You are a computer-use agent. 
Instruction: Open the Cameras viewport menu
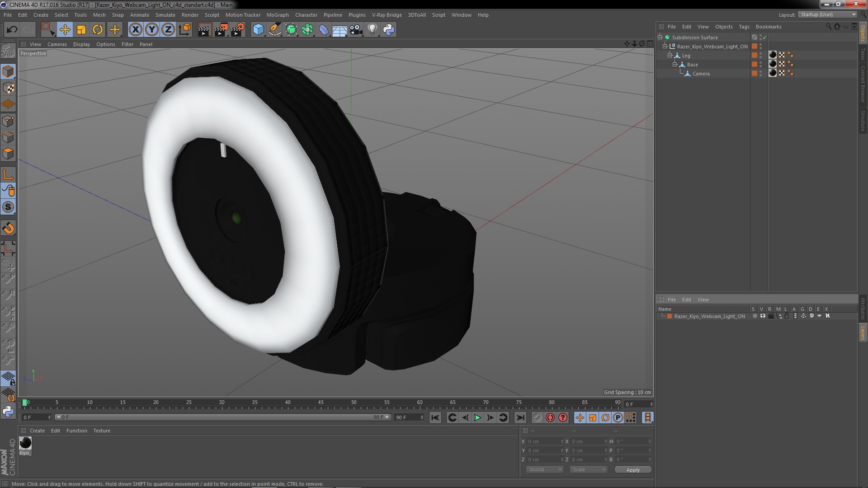tap(57, 44)
